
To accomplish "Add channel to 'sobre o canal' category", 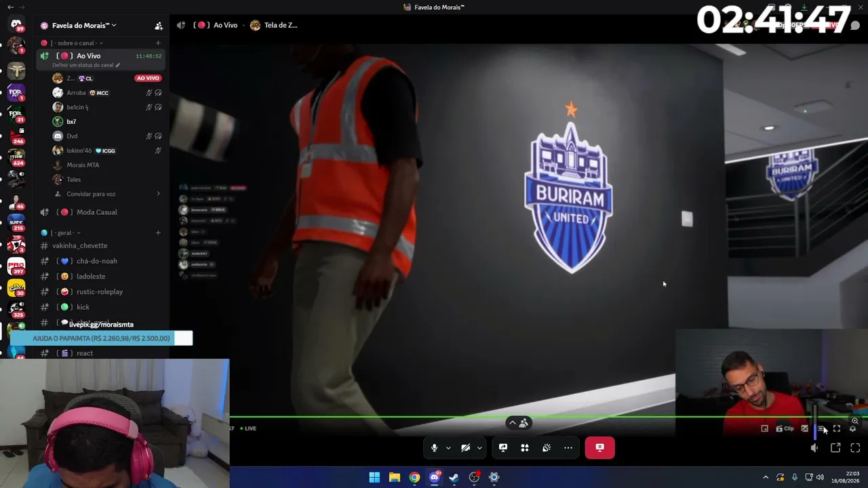I will click(158, 43).
